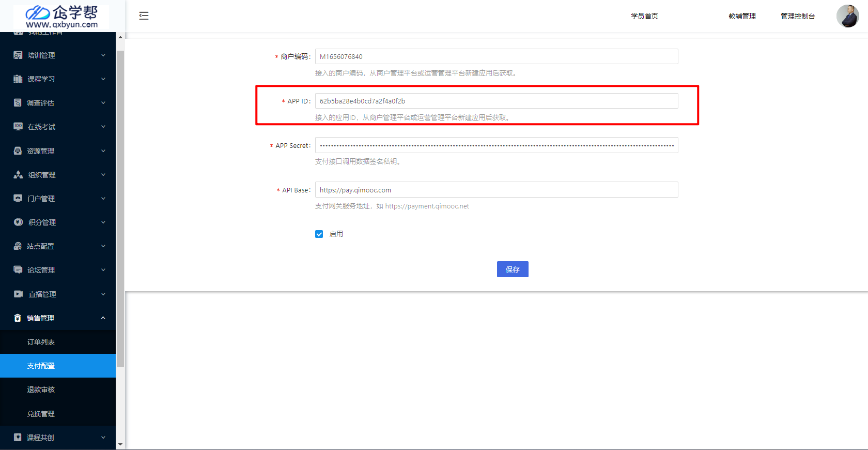Click the 销售管理 menu label

coord(40,318)
